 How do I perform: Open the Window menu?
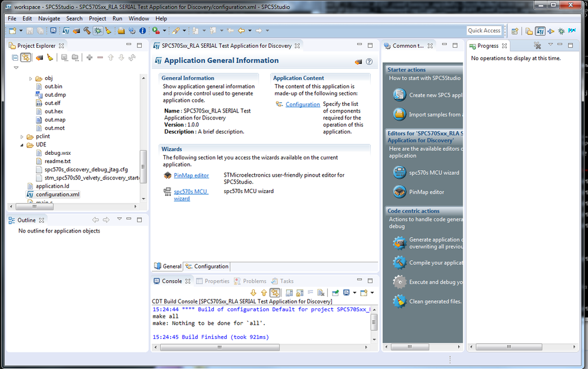(x=139, y=18)
